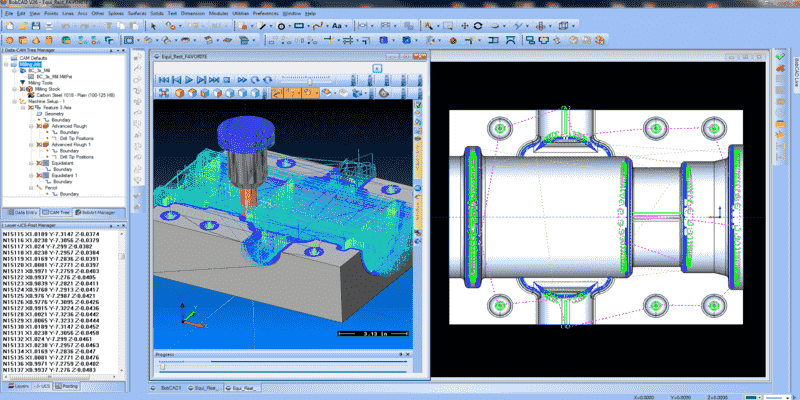Viewport: 800px width, 400px height.
Task: Switch to the Posting tab
Action: 66,386
